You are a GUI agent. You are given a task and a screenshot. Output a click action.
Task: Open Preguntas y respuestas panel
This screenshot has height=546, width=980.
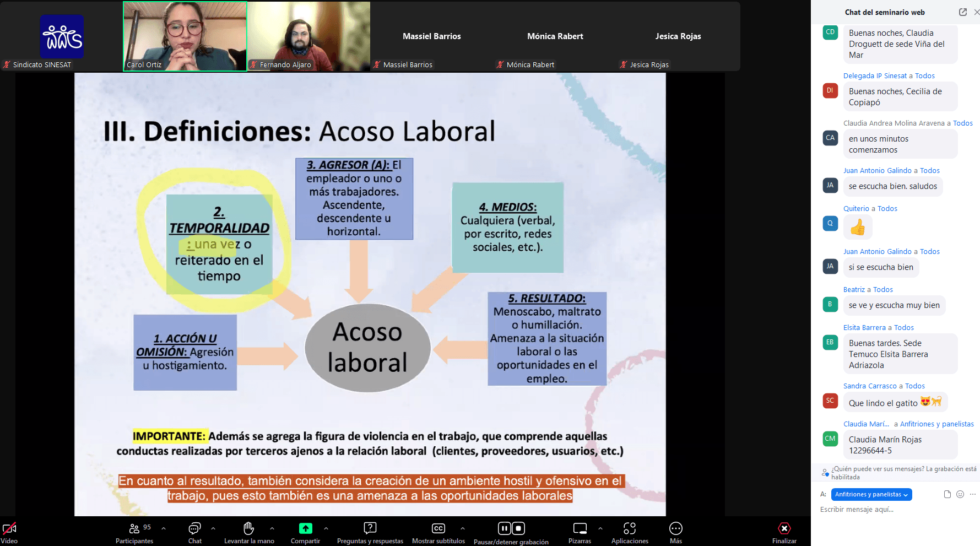tap(370, 529)
